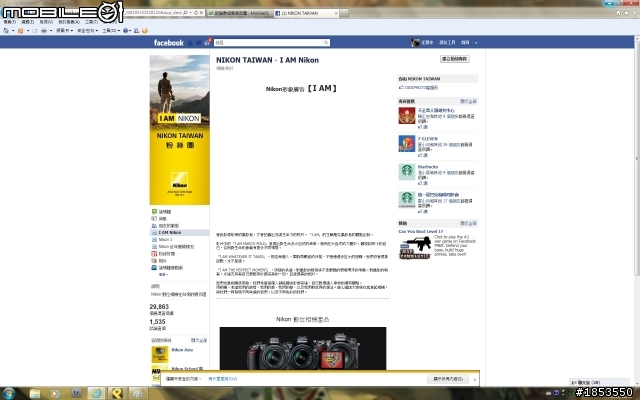The height and width of the screenshot is (400, 640).
Task: Open the Nikon School page link
Action: 187,369
